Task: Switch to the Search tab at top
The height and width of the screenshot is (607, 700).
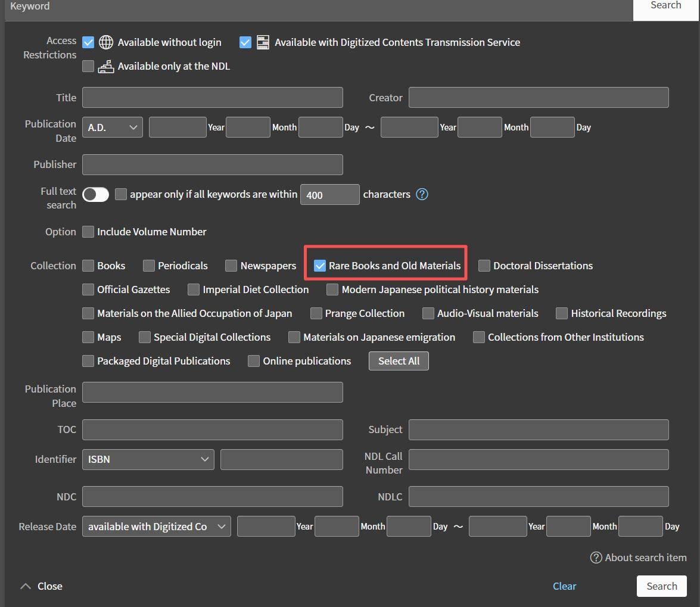Action: pyautogui.click(x=665, y=6)
